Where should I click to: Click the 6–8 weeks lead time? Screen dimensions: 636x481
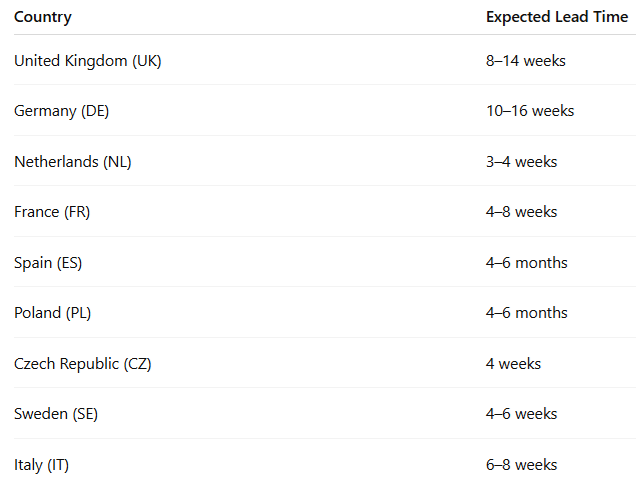pyautogui.click(x=522, y=465)
